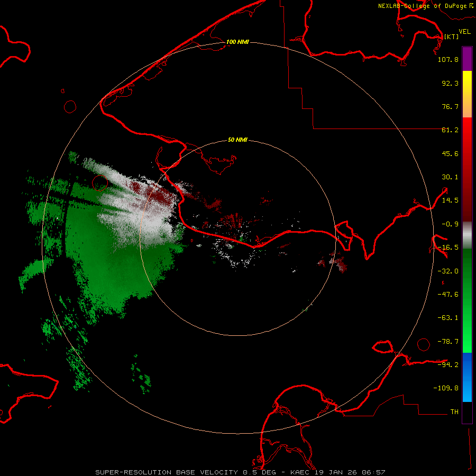The image size is (476, 476).
Task: Click the -63.1 scale value
Action: pos(448,318)
